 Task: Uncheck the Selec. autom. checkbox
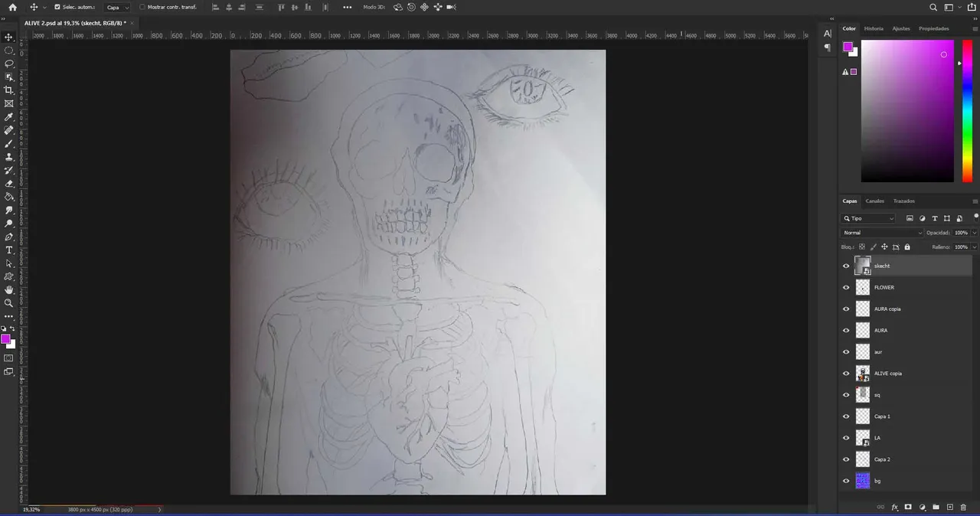57,7
